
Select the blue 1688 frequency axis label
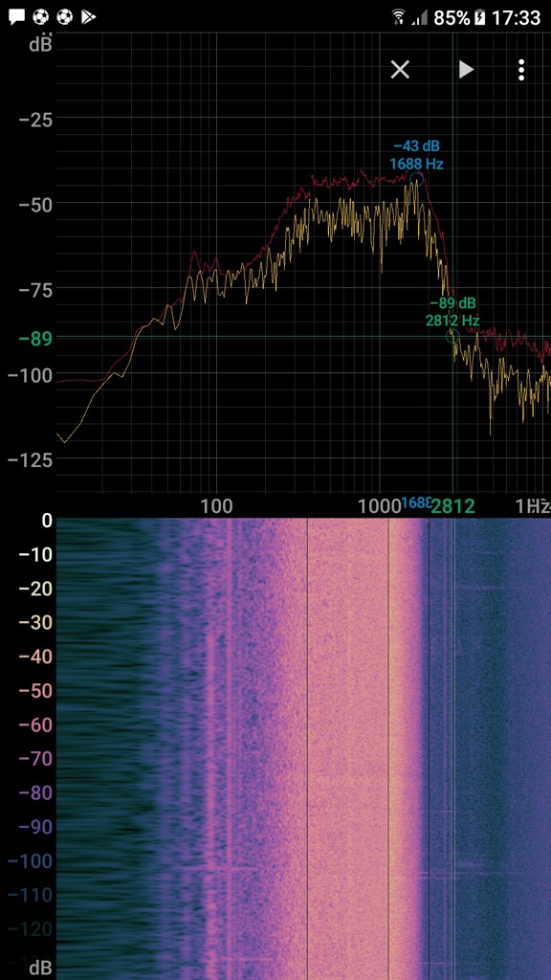[x=416, y=503]
